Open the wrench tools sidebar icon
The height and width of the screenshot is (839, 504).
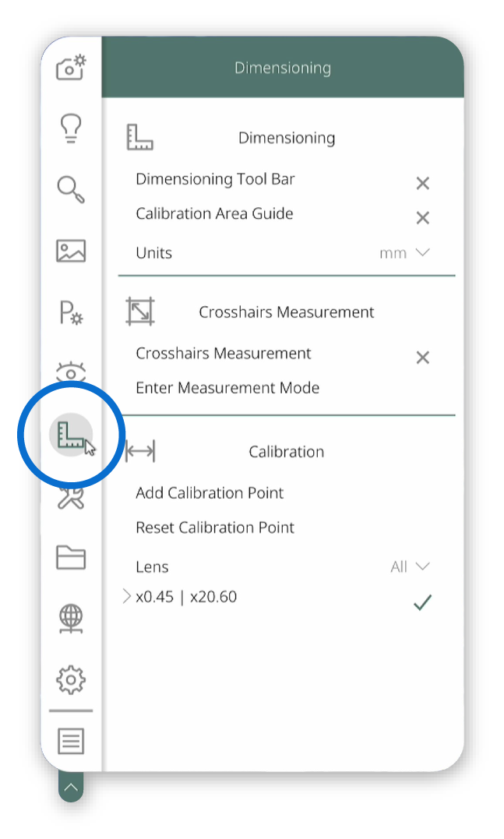(71, 498)
